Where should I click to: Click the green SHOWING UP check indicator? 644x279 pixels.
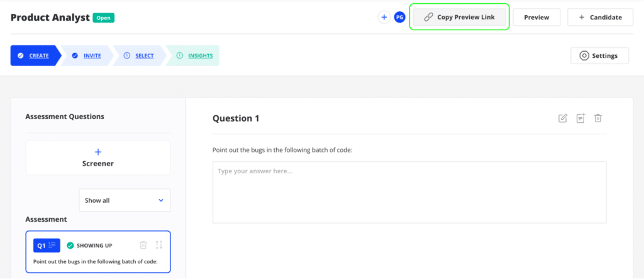[x=70, y=246]
